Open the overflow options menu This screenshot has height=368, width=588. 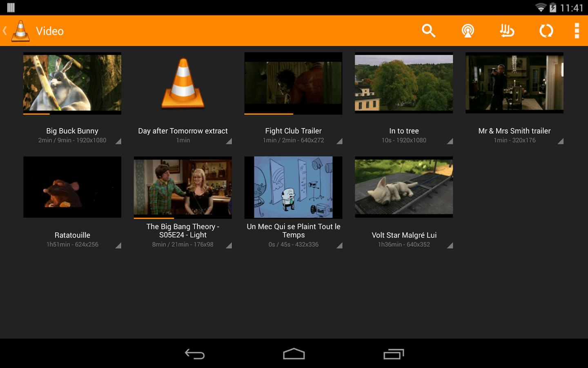click(x=577, y=31)
